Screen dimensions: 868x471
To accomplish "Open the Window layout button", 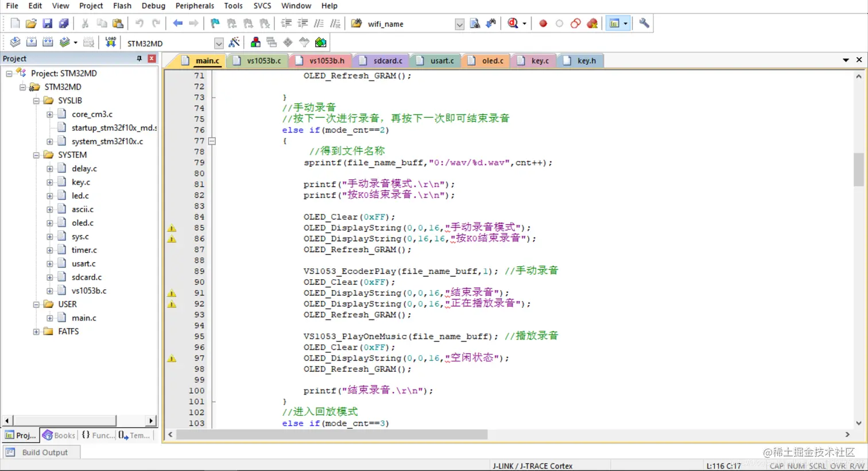I will coord(614,24).
